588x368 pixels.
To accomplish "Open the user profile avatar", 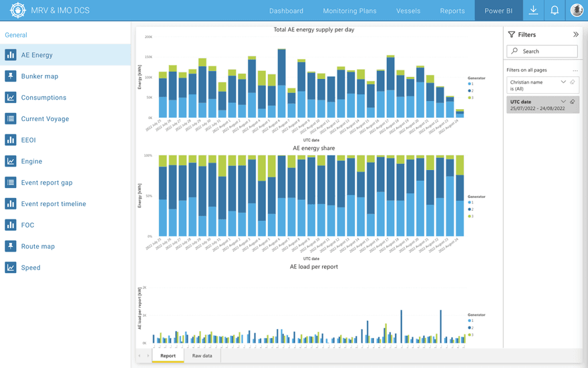I will [577, 10].
